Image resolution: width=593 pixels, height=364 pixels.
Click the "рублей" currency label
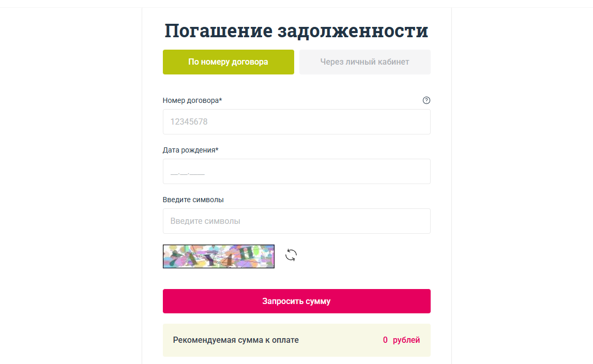click(406, 340)
